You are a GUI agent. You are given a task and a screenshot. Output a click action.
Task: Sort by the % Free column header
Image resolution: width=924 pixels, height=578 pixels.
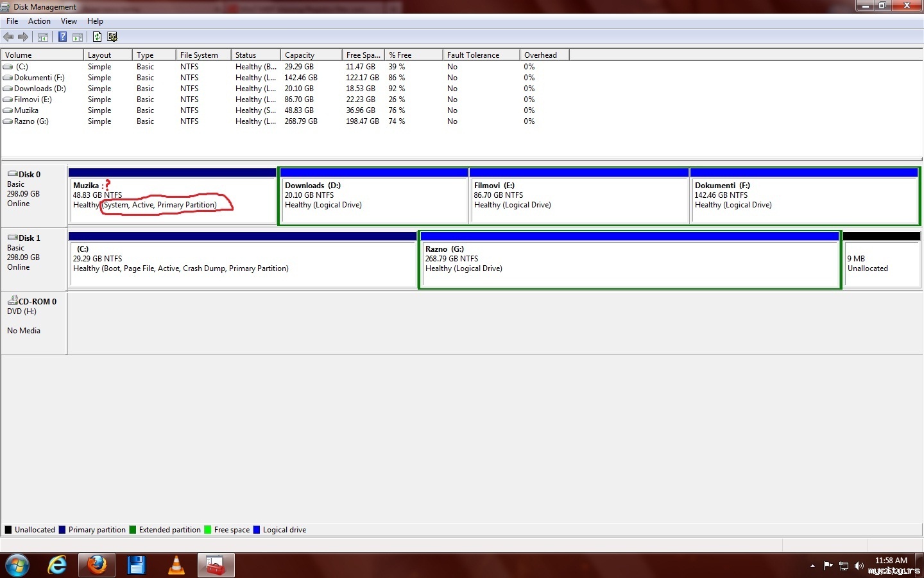(x=414, y=55)
